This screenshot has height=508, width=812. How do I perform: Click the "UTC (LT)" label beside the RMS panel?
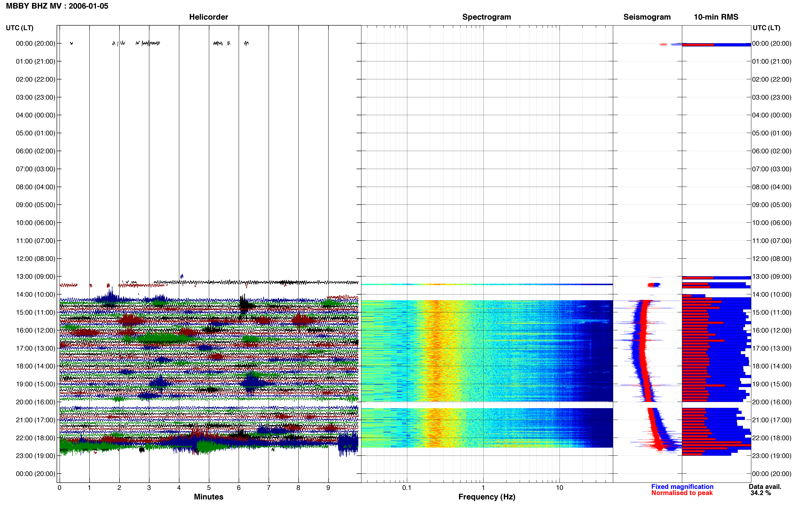[x=766, y=28]
